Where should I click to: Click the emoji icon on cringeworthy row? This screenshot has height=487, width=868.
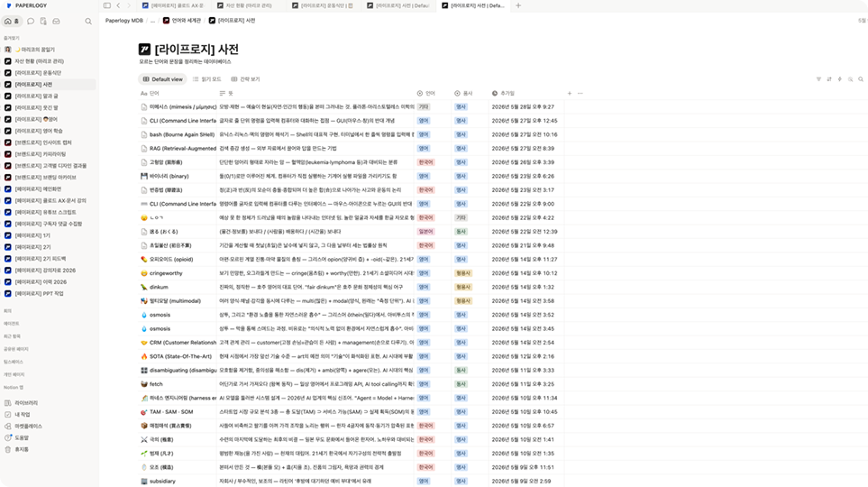144,273
